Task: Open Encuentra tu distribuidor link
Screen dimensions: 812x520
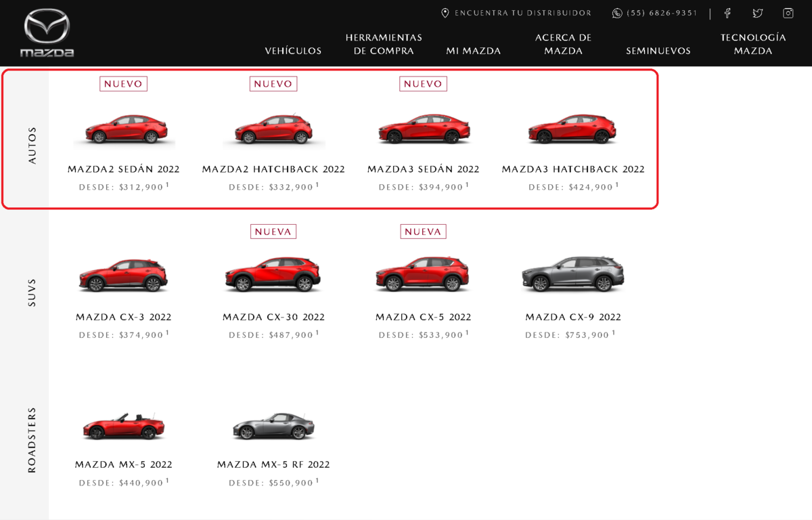Action: pos(523,14)
